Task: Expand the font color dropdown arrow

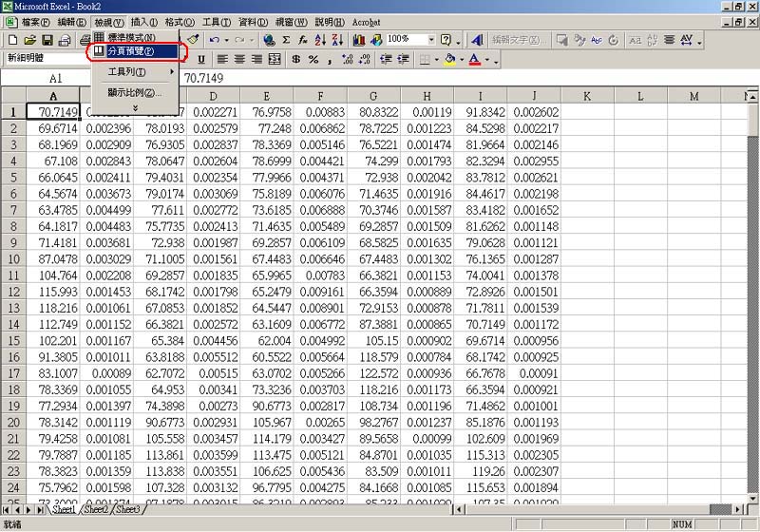Action: (488, 59)
